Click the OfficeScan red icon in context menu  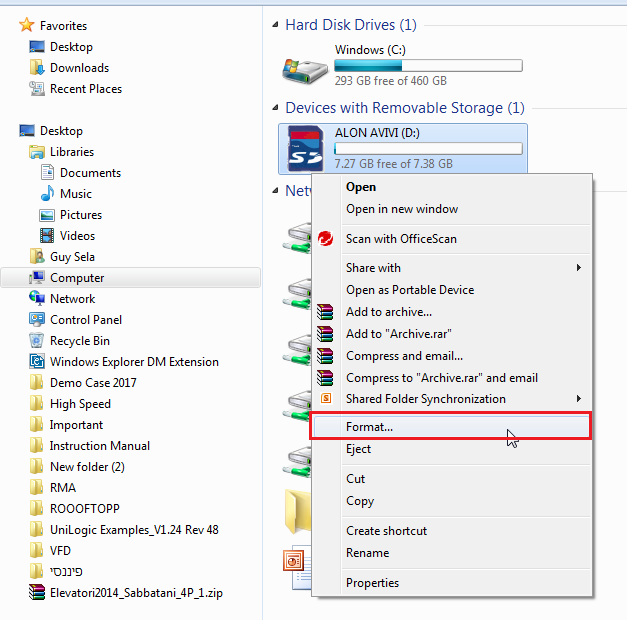click(x=325, y=239)
